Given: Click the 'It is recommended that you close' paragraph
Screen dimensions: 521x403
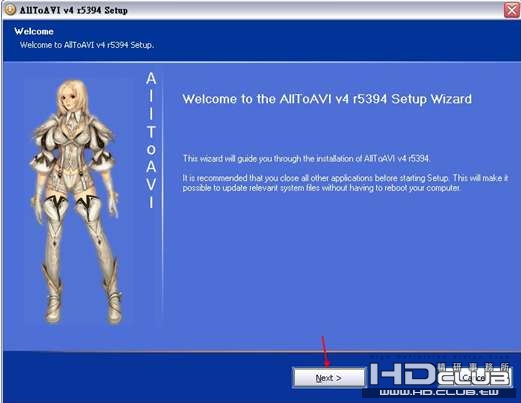Looking at the screenshot, I should (345, 183).
